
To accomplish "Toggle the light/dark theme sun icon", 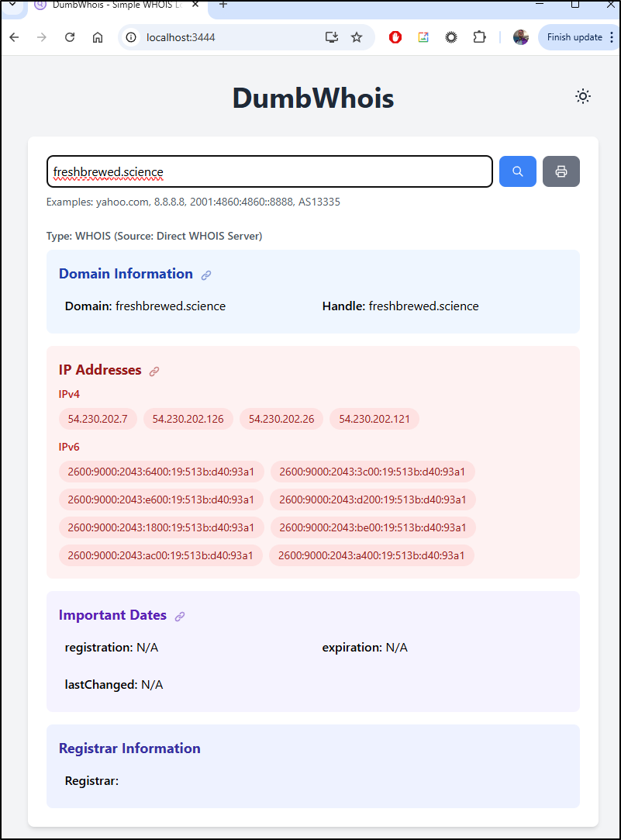I will coord(582,96).
